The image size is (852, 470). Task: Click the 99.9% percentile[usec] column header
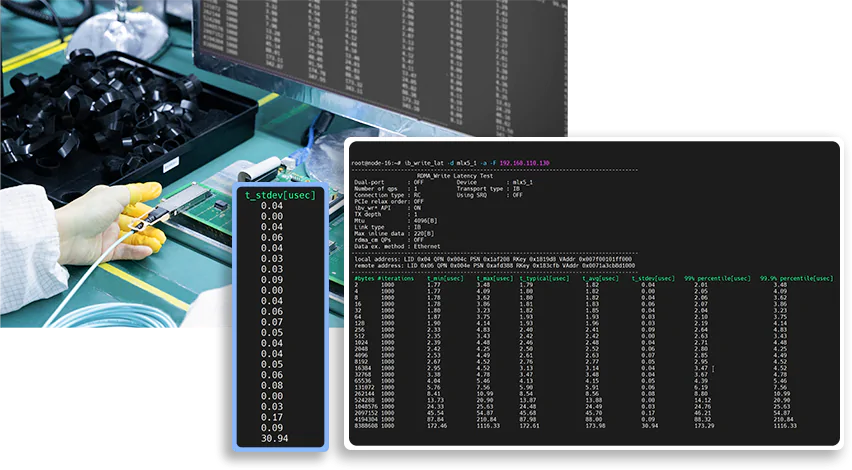pos(797,278)
